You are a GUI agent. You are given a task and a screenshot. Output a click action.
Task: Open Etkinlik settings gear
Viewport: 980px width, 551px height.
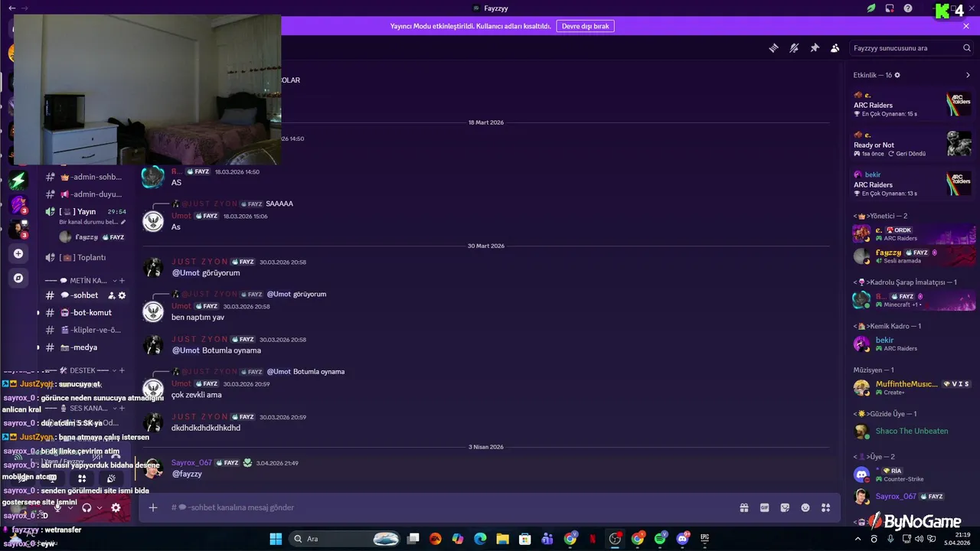[897, 75]
